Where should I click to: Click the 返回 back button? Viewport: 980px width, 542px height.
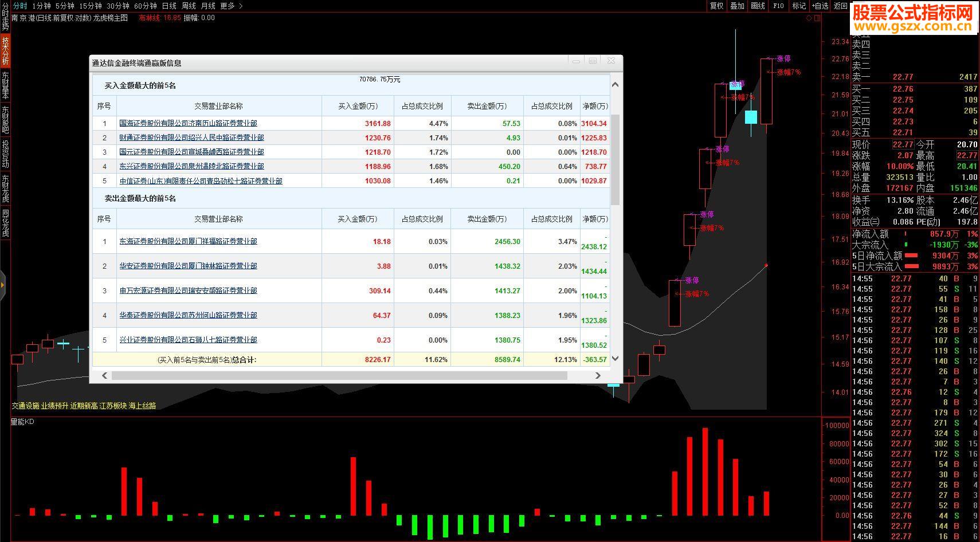(841, 6)
